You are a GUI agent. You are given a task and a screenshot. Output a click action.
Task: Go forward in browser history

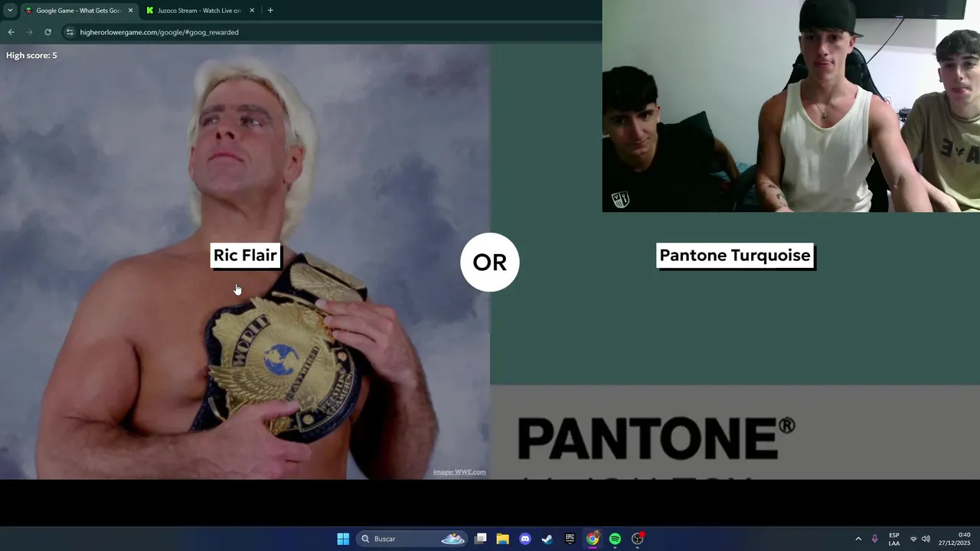(x=29, y=32)
